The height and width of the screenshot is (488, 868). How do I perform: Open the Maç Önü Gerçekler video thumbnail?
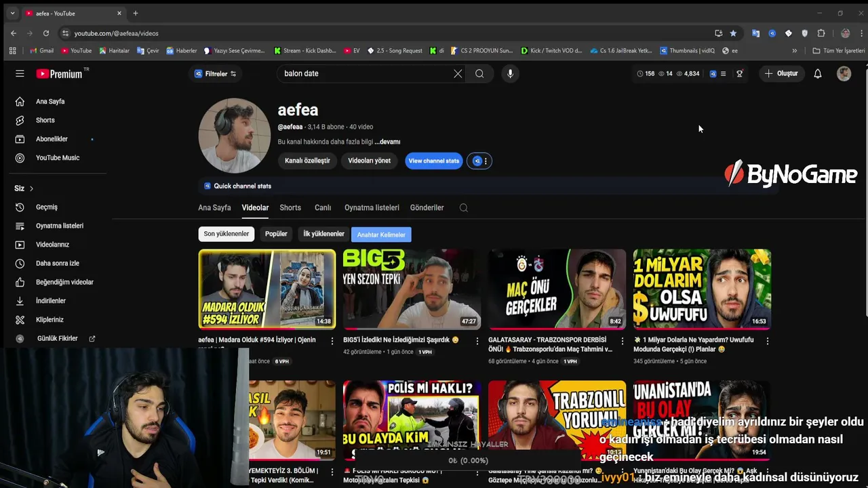(x=557, y=289)
